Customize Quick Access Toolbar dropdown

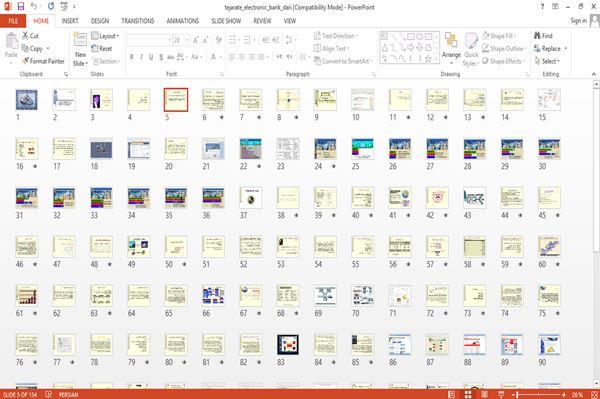tap(74, 7)
